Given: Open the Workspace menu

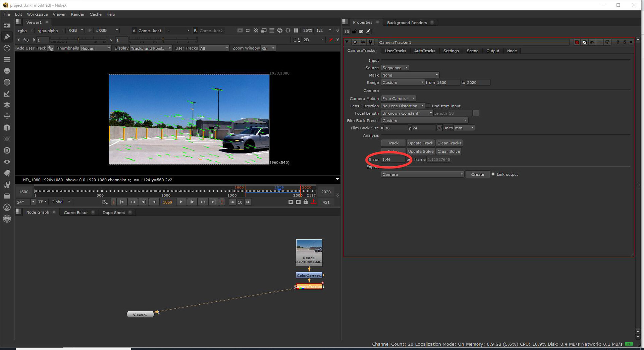Looking at the screenshot, I should tap(37, 14).
